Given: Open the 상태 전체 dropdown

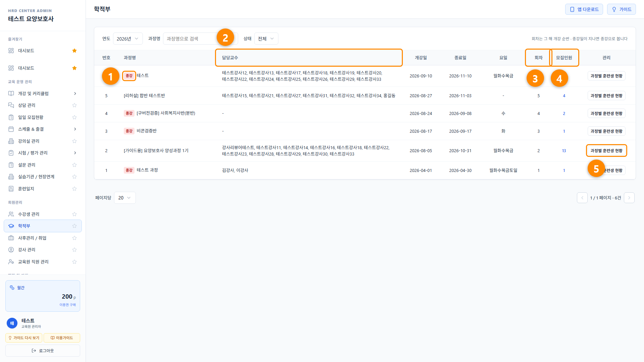Looking at the screenshot, I should (266, 39).
